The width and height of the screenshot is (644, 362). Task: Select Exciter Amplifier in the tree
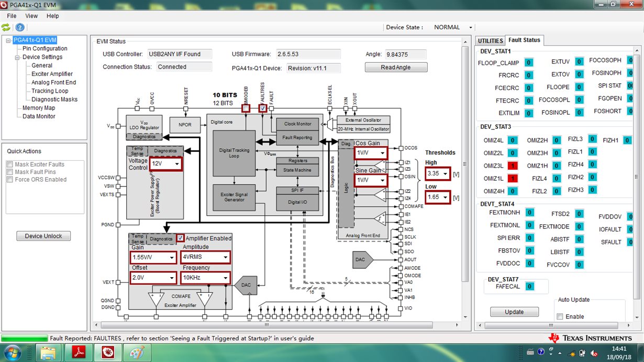(52, 74)
